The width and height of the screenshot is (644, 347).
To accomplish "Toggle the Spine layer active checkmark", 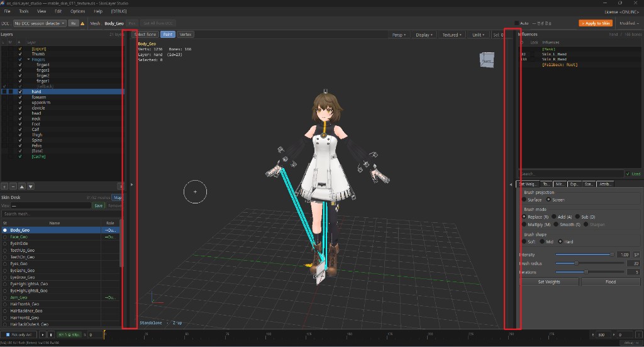I will [x=19, y=140].
